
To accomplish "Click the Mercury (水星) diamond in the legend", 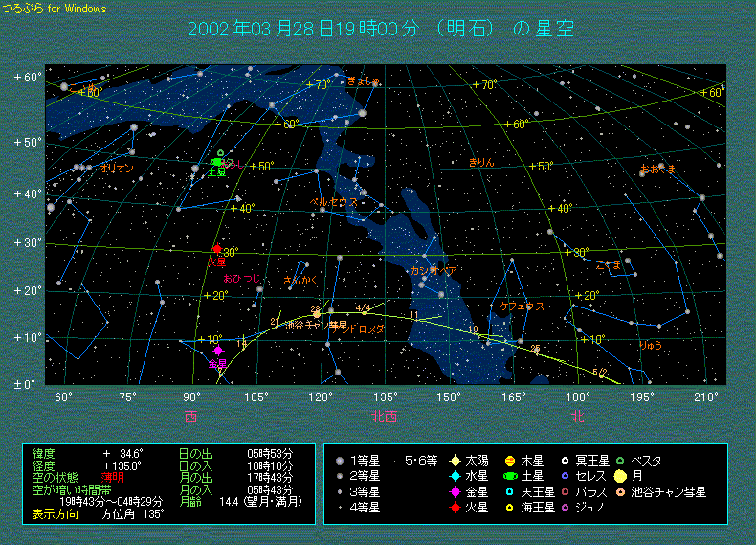I will click(456, 476).
